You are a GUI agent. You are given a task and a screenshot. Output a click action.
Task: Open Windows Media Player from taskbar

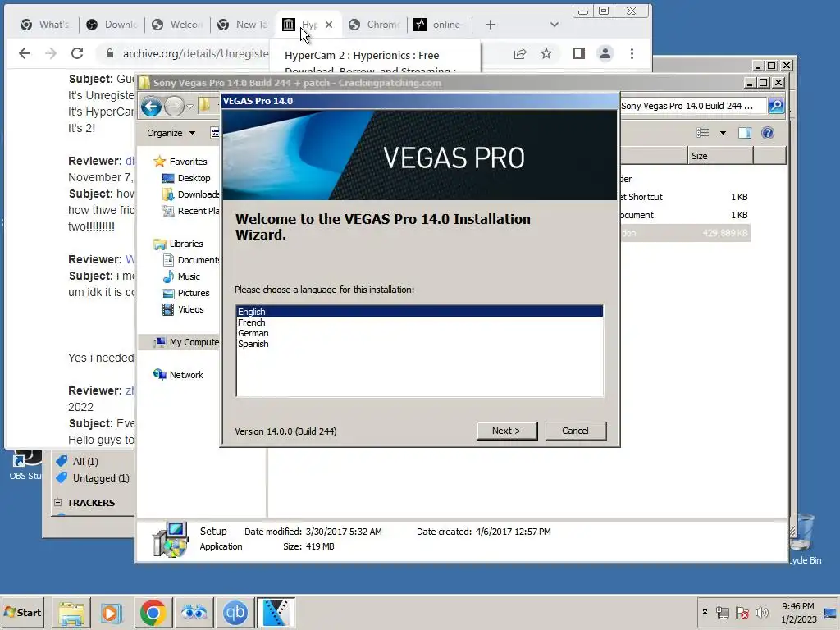pyautogui.click(x=112, y=612)
